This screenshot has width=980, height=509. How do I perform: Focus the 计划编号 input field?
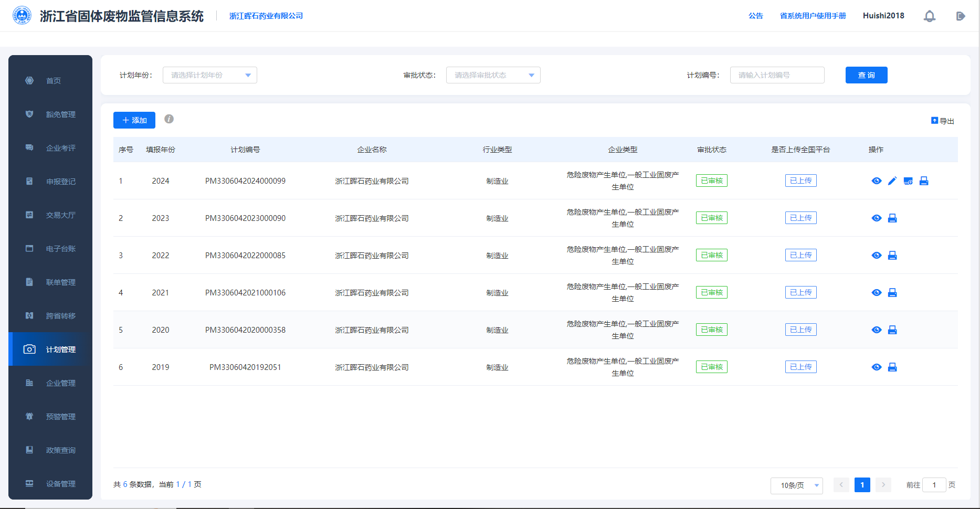777,75
